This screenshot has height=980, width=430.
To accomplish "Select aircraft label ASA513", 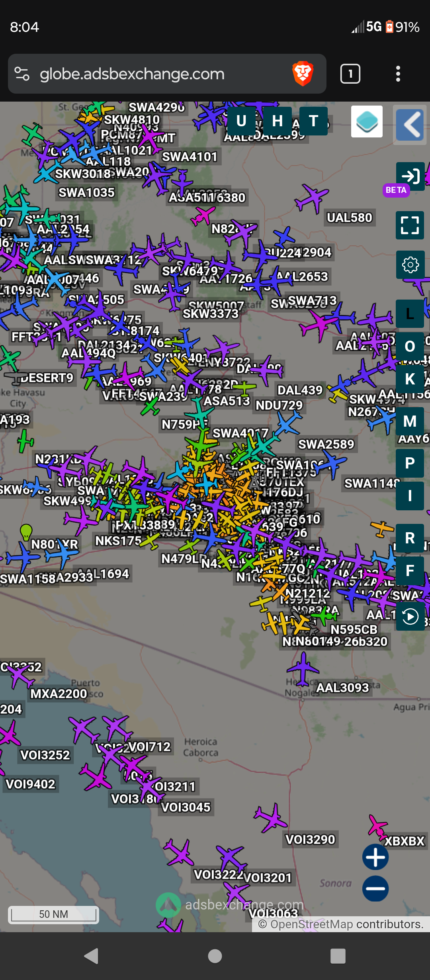I will tap(227, 401).
